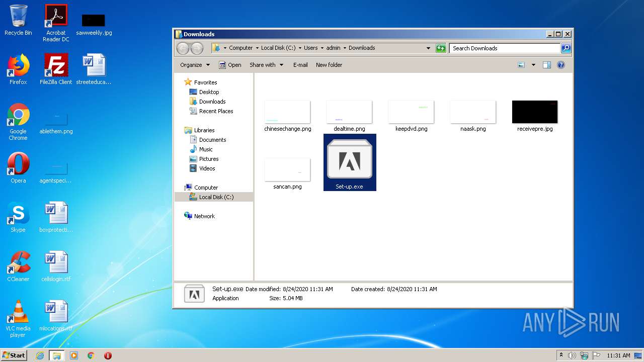The height and width of the screenshot is (362, 644).
Task: Select Favorites in the navigation pane
Action: [206, 82]
